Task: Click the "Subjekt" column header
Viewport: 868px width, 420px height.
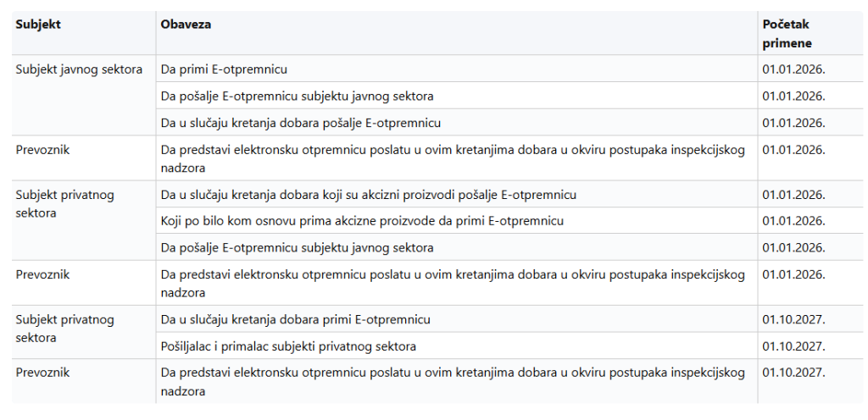Action: 38,25
